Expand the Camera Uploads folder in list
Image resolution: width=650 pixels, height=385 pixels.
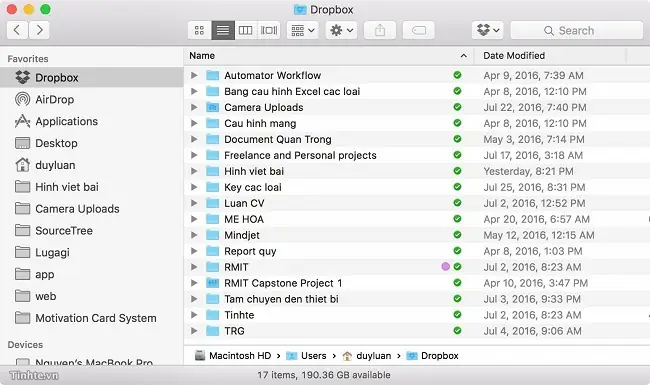tap(194, 107)
